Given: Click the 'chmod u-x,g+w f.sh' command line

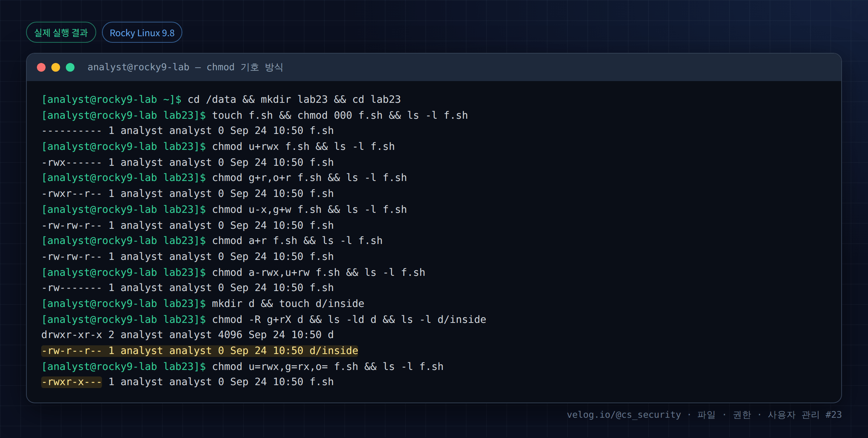Looking at the screenshot, I should coord(224,210).
